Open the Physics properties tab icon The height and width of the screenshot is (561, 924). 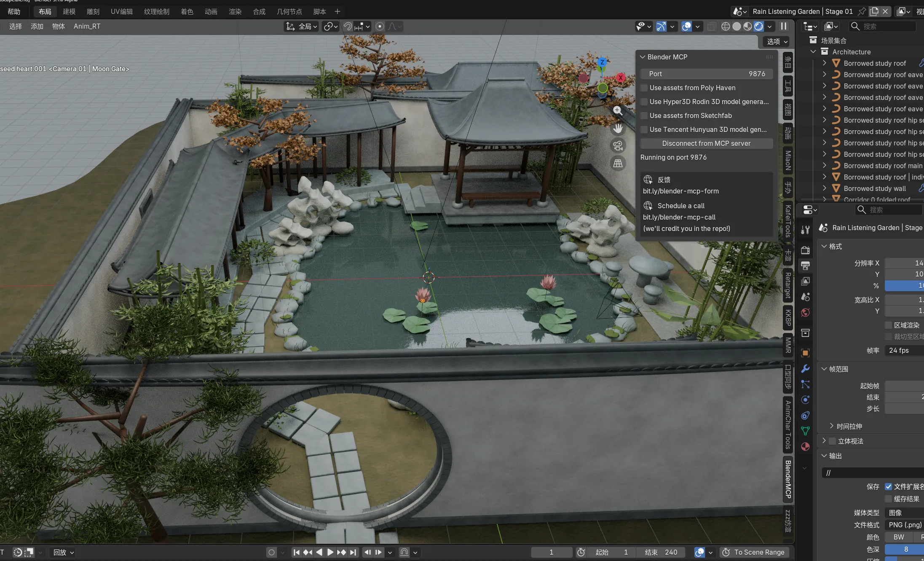805,400
